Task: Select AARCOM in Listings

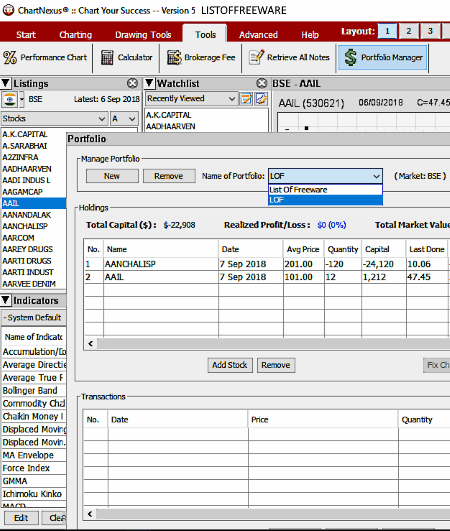Action: click(33, 238)
